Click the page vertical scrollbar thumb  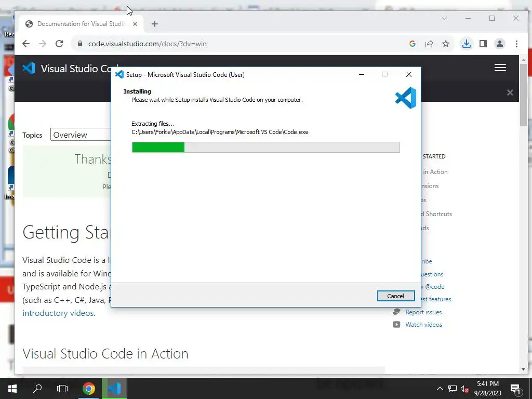523,95
